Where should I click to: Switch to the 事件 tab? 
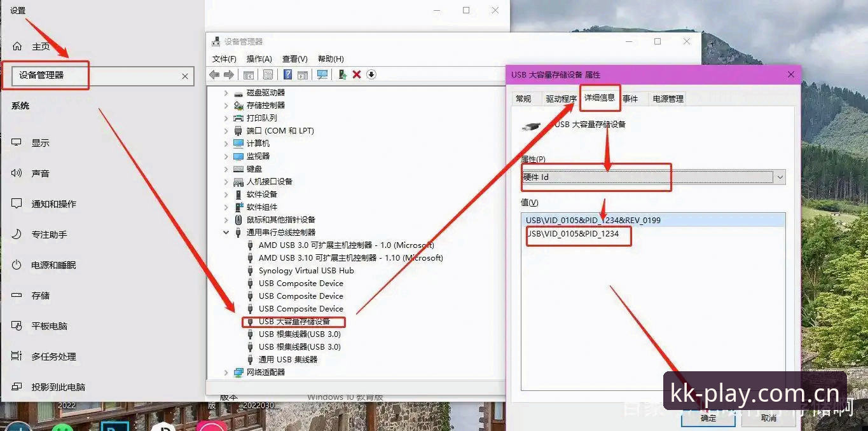[x=630, y=99]
